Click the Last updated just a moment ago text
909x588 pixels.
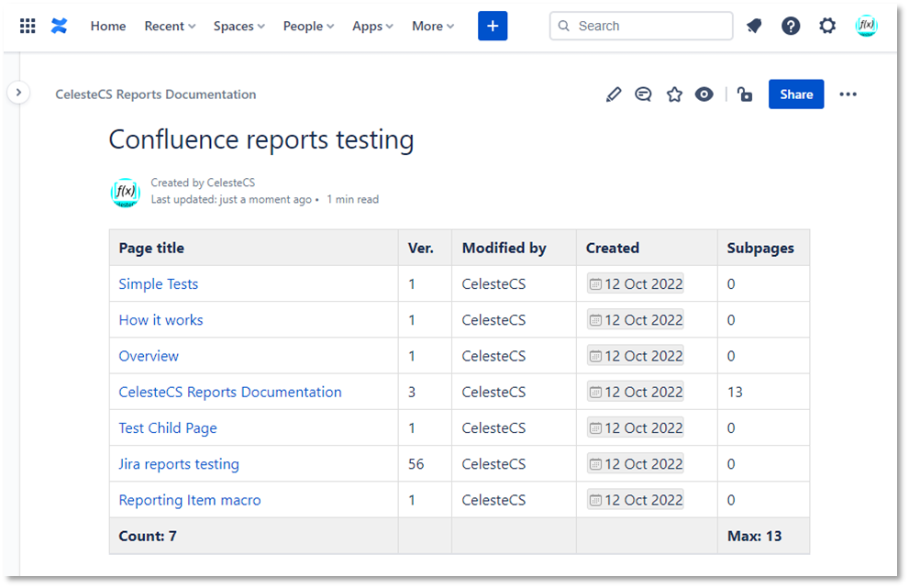tap(231, 199)
